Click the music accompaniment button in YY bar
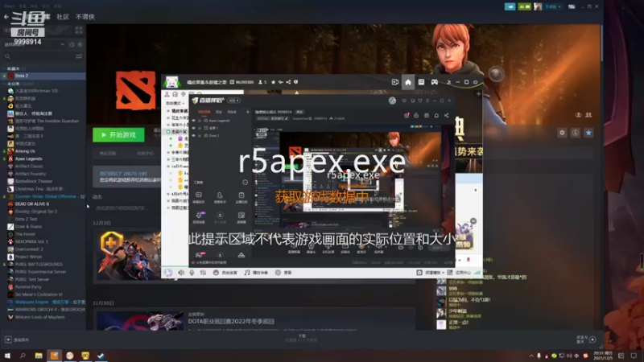This screenshot has width=644, height=362. [255, 273]
